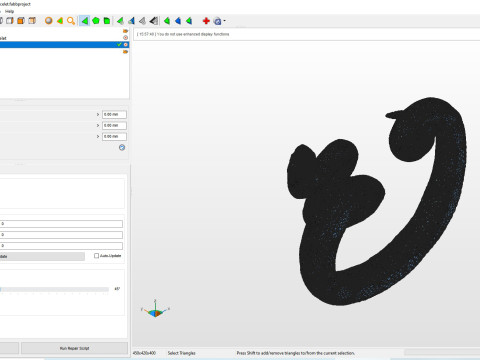Screen dimensions: 480x360
Task: Apply repair with the red plus icon
Action: click(x=206, y=21)
